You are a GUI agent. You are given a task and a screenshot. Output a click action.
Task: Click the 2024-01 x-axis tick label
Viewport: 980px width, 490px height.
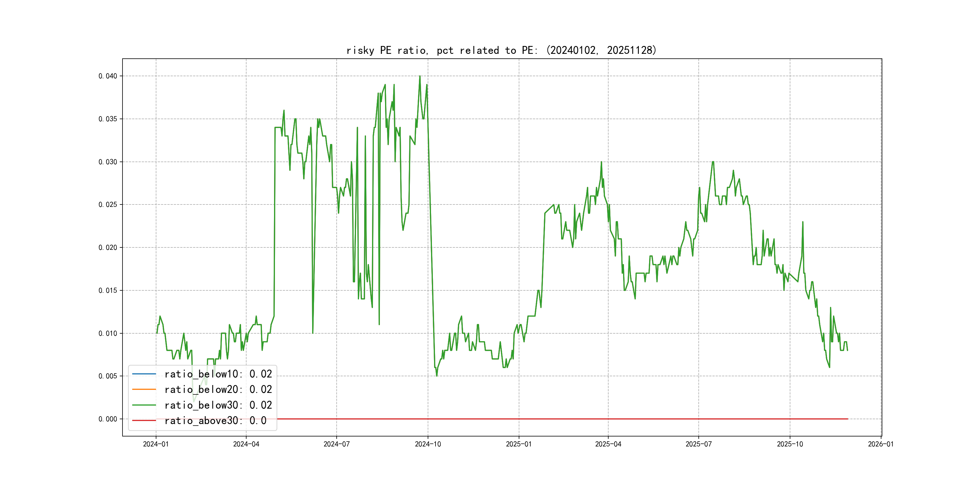coord(155,444)
